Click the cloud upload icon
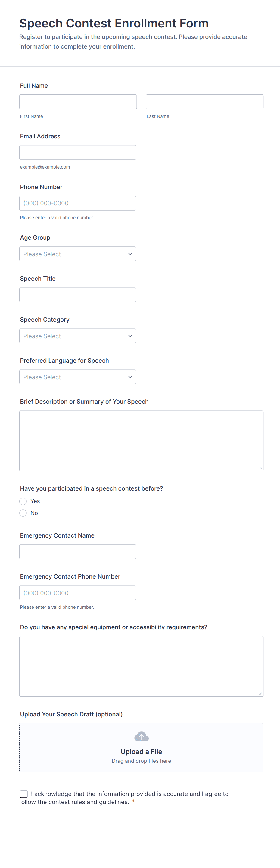 click(141, 737)
